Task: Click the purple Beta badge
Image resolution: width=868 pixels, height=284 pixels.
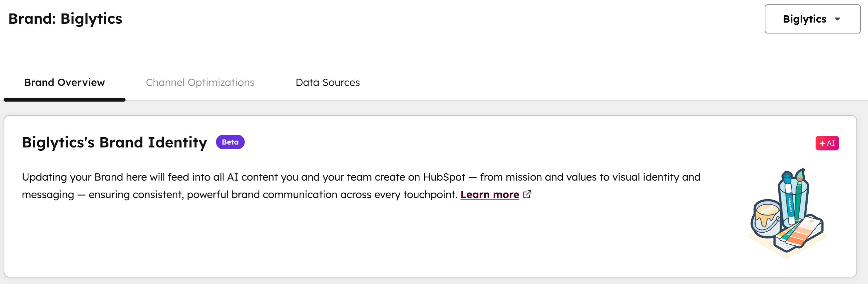Action: tap(230, 142)
